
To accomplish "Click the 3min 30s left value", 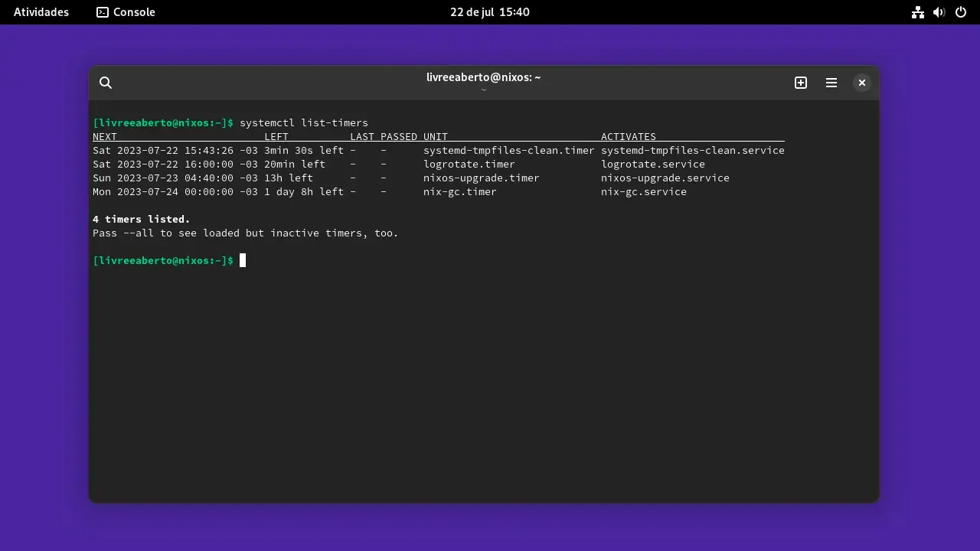I will (x=304, y=151).
